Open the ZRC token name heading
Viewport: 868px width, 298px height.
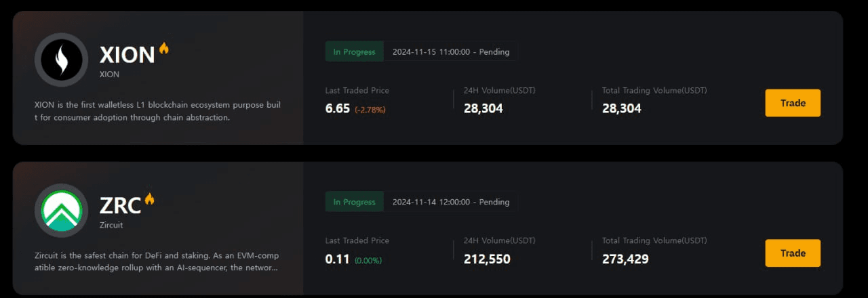(120, 205)
